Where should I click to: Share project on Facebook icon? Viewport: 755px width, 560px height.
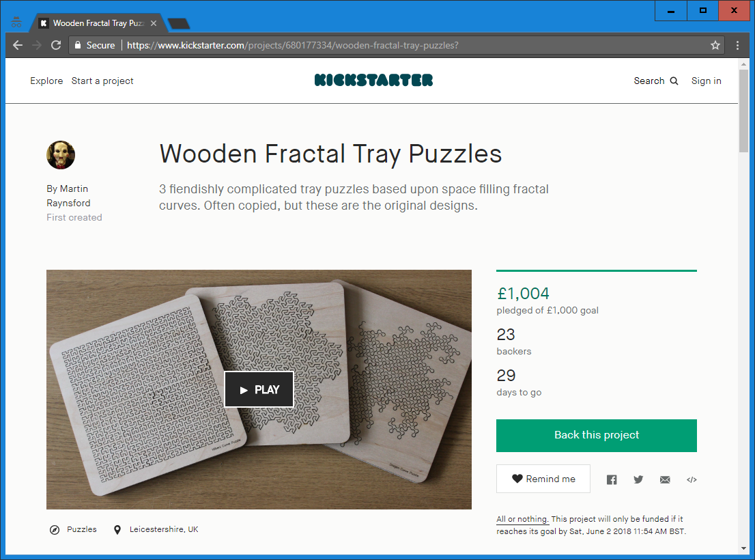click(x=612, y=479)
